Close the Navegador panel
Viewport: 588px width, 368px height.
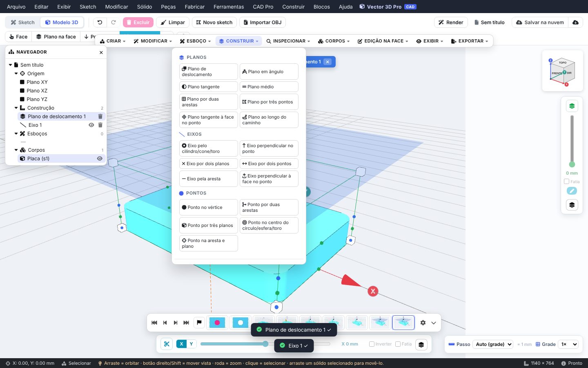101,52
